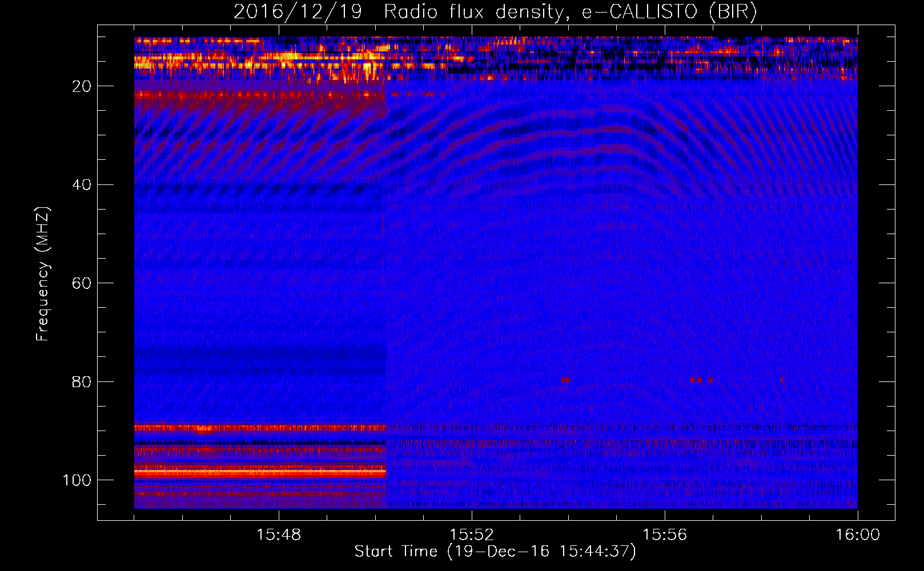Click the 60 MHz frequency tick label
Image resolution: width=924 pixels, height=571 pixels.
82,283
